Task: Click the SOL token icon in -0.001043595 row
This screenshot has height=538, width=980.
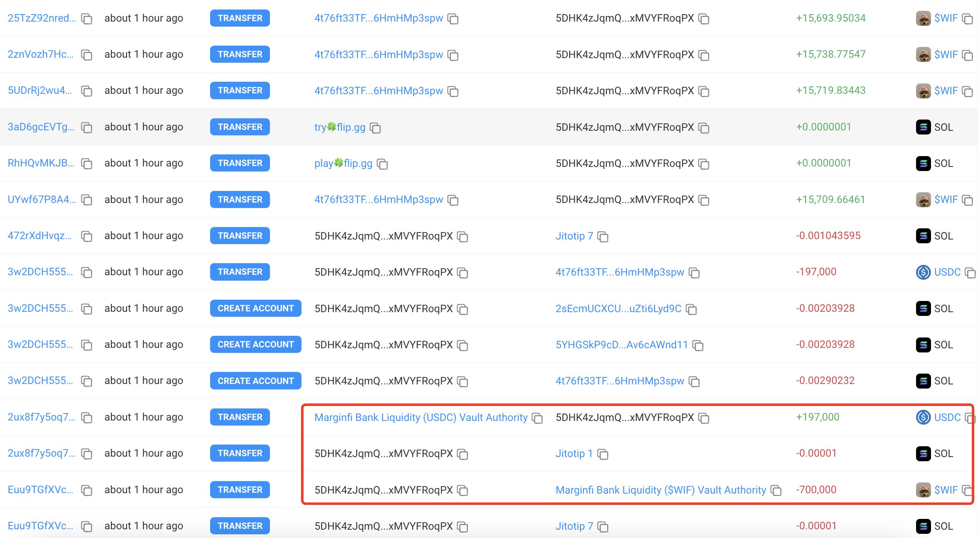Action: click(x=924, y=236)
